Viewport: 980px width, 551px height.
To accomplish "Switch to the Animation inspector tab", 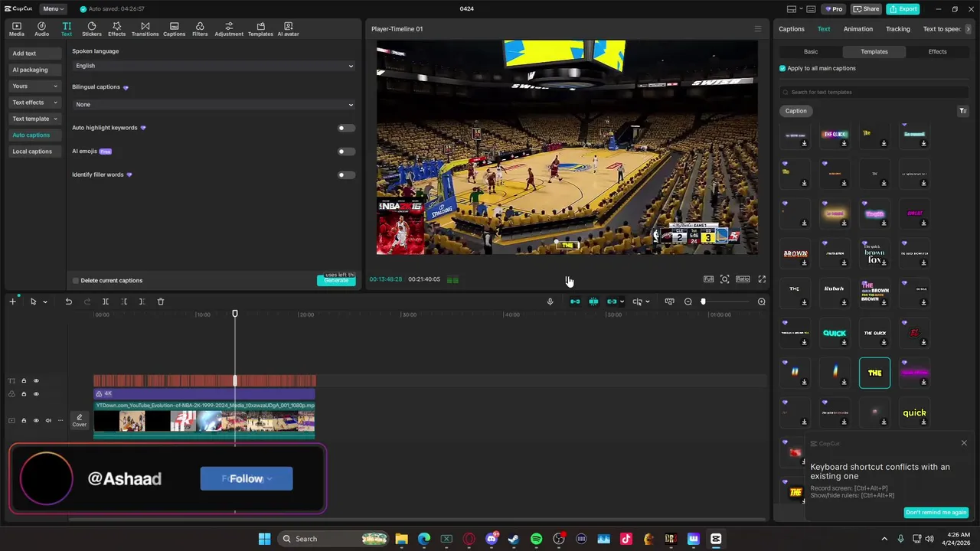I will click(857, 29).
